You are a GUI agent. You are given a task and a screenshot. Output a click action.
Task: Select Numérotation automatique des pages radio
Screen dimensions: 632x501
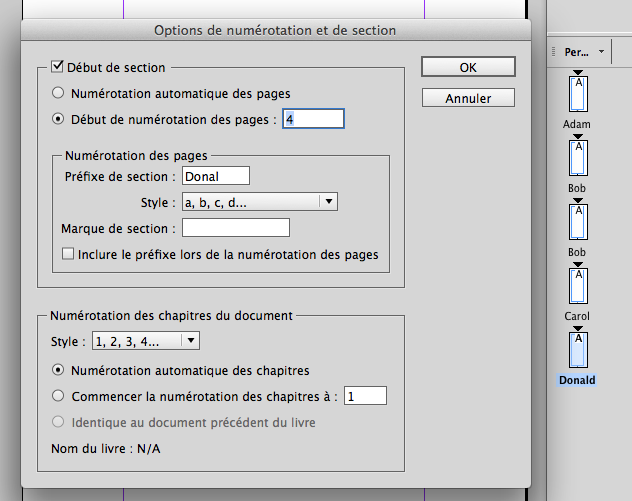[x=59, y=93]
